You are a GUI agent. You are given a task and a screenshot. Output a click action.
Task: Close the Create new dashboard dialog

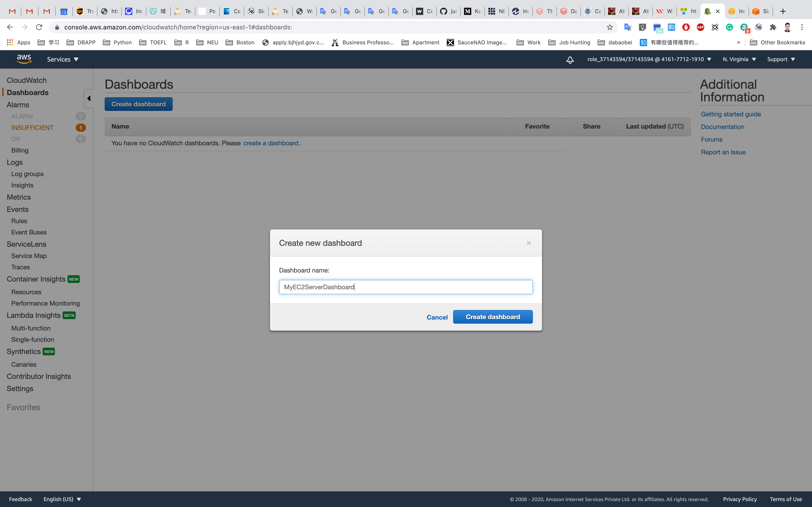point(529,243)
